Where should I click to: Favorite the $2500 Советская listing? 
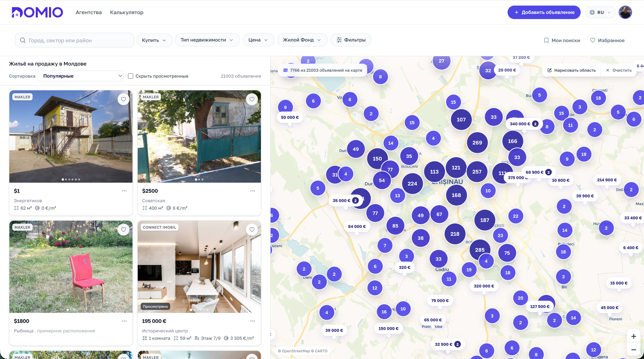252,99
